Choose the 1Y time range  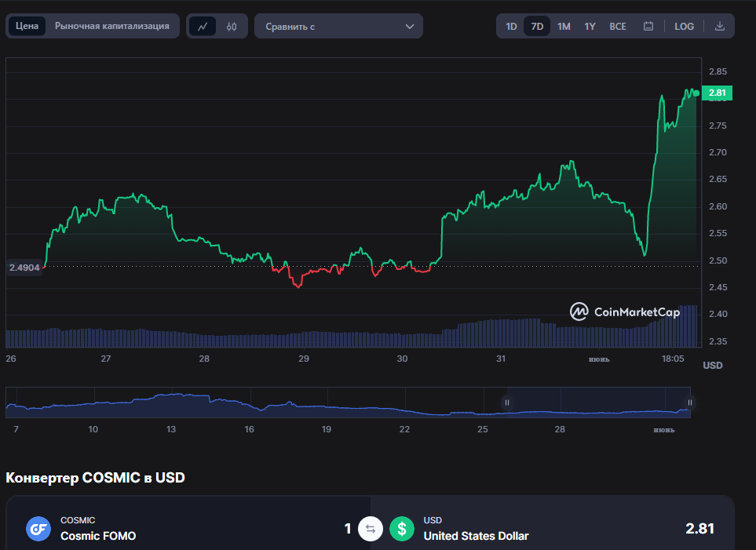pyautogui.click(x=590, y=27)
